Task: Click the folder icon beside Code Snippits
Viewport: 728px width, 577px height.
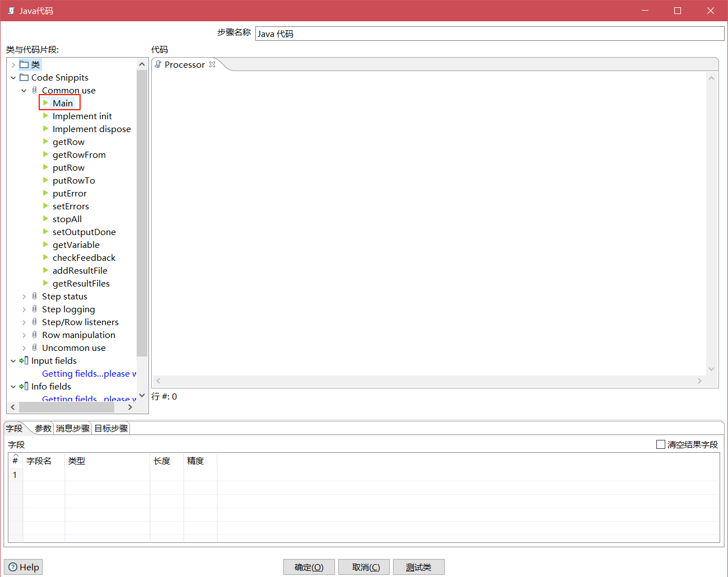Action: pos(24,77)
